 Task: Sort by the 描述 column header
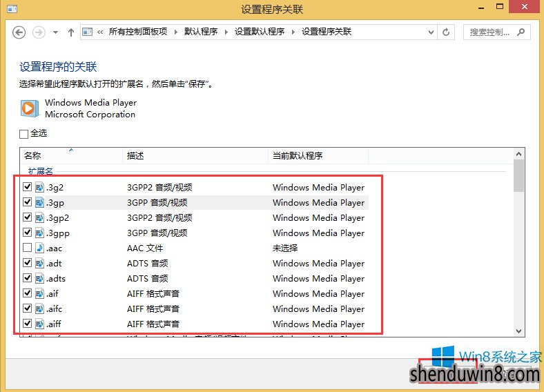[x=195, y=155]
